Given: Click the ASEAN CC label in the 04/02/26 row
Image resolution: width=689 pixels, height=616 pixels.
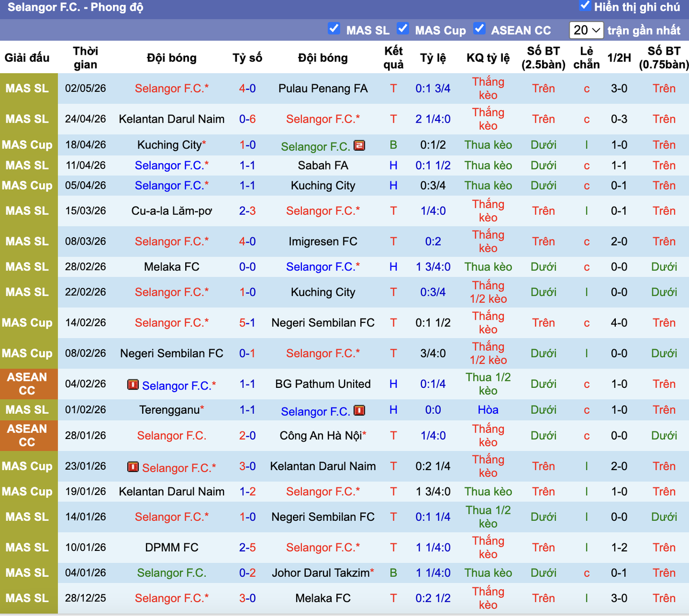Looking at the screenshot, I should (27, 384).
